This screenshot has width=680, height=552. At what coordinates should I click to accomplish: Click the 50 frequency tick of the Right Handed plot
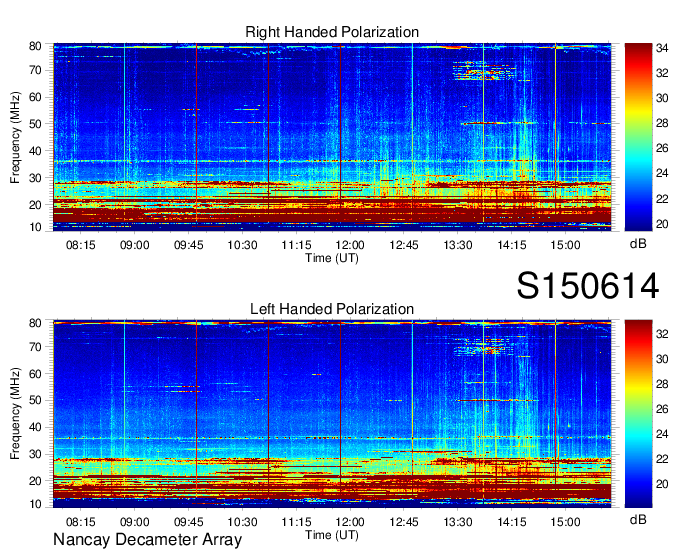[x=35, y=124]
